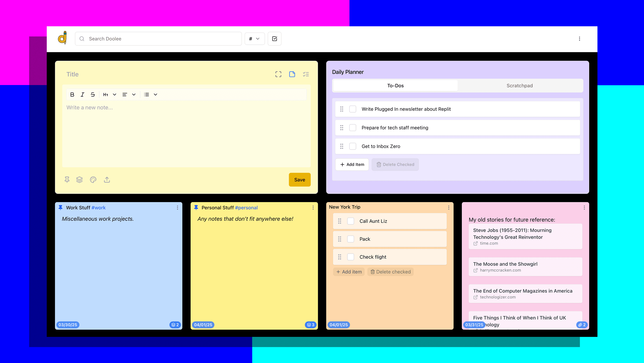This screenshot has height=363, width=644.
Task: Expand the list style dropdown
Action: click(155, 94)
